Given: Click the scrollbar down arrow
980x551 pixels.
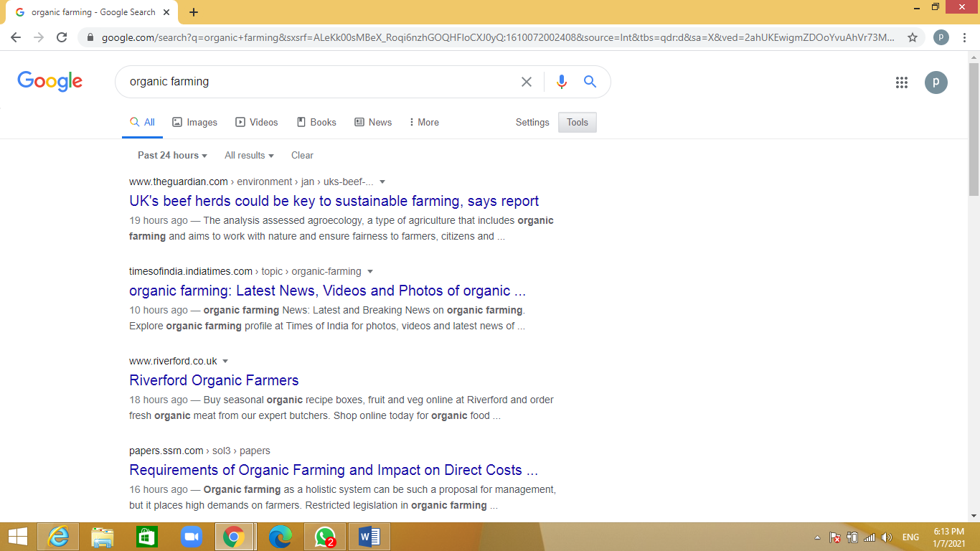Looking at the screenshot, I should [x=974, y=516].
